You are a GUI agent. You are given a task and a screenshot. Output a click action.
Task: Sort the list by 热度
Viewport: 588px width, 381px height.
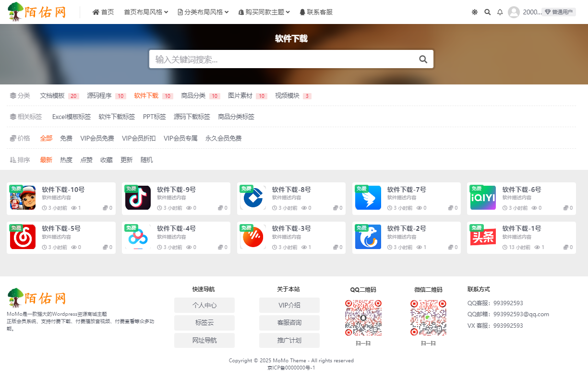pyautogui.click(x=66, y=160)
